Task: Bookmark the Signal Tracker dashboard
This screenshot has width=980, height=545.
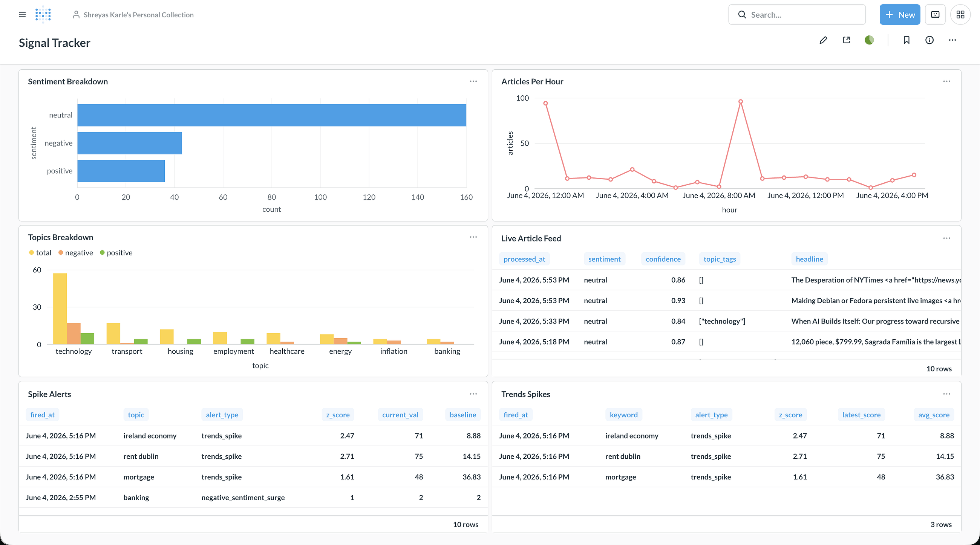Action: tap(906, 40)
